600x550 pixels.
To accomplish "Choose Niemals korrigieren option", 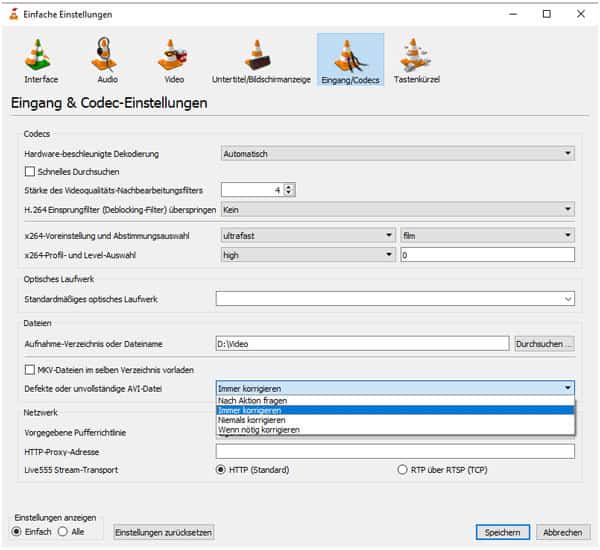I will pos(395,420).
